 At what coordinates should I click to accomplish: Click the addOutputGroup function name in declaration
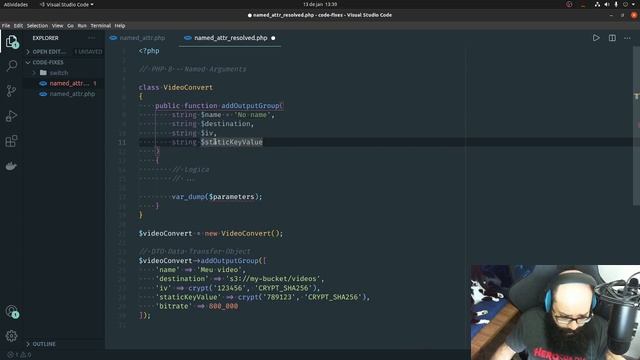point(250,106)
